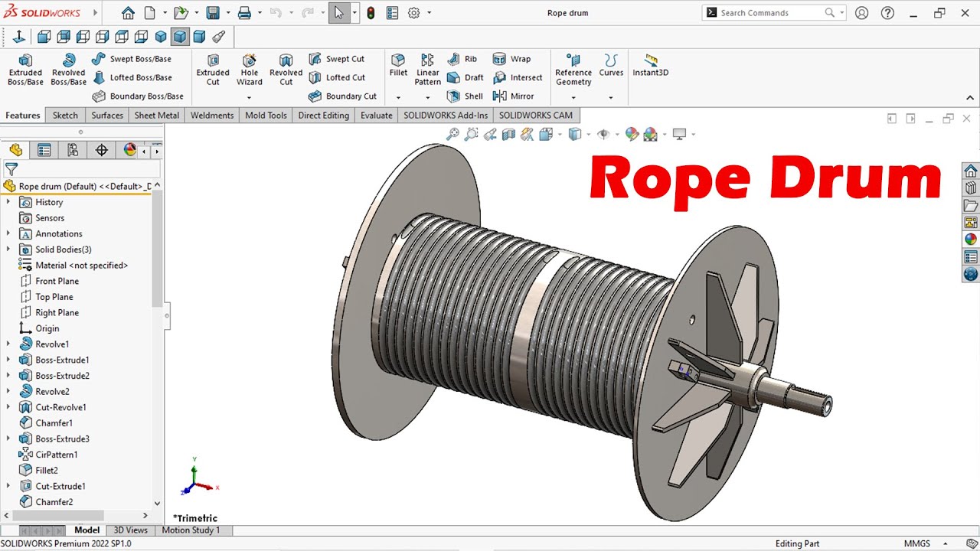Select the Wrap feature
This screenshot has width=980, height=551.
[x=512, y=59]
